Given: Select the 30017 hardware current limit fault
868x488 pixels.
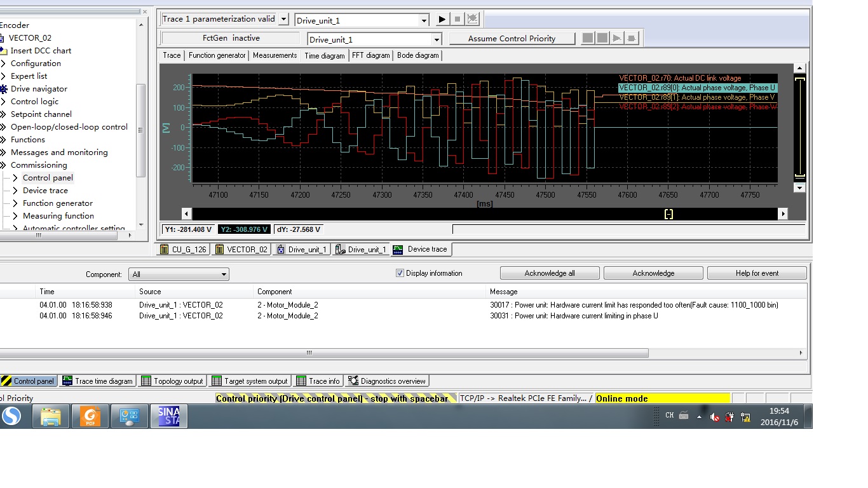Looking at the screenshot, I should [634, 305].
